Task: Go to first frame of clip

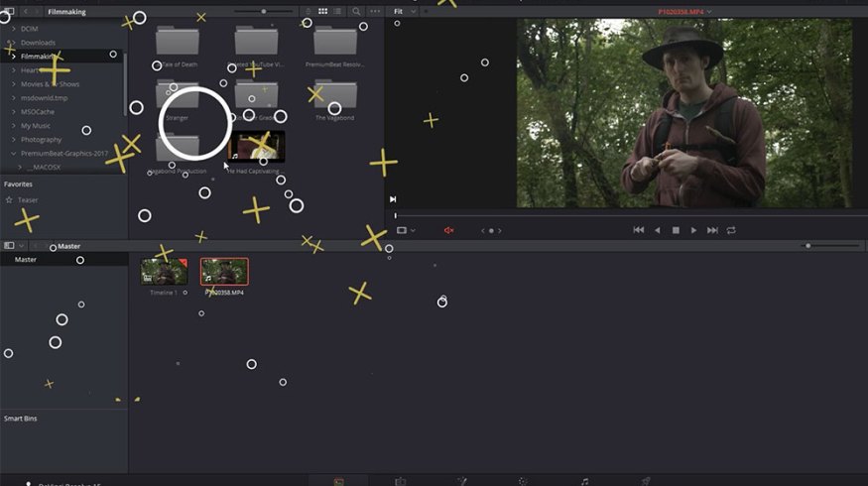Action: [638, 230]
